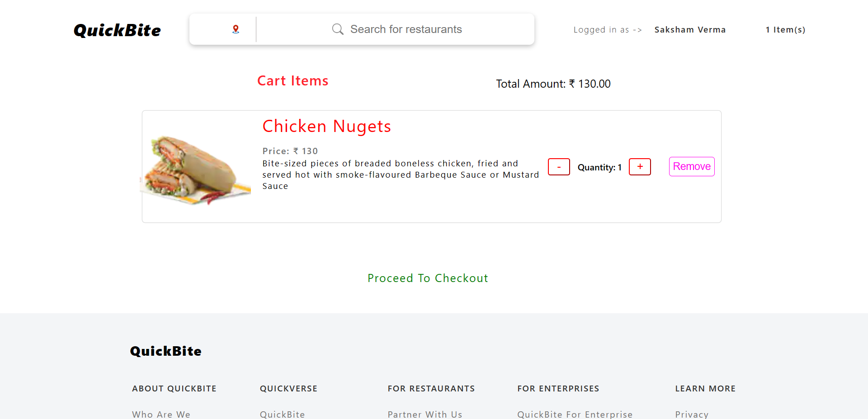Open the Saksham Verma account name
868x419 pixels.
pyautogui.click(x=690, y=30)
